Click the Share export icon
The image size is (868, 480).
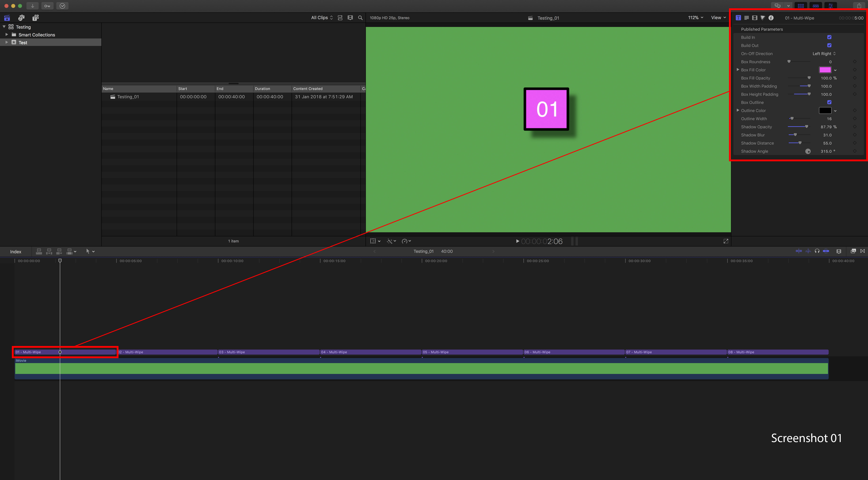tap(859, 6)
